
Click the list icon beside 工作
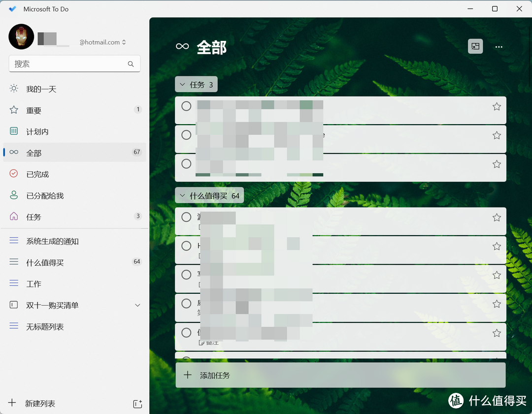pos(14,283)
